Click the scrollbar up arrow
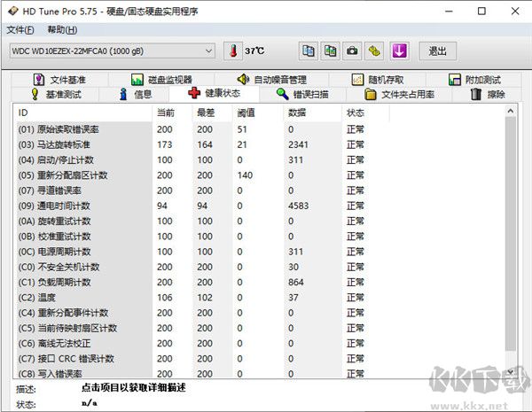Viewport: 532px width, 412px height. (x=511, y=111)
